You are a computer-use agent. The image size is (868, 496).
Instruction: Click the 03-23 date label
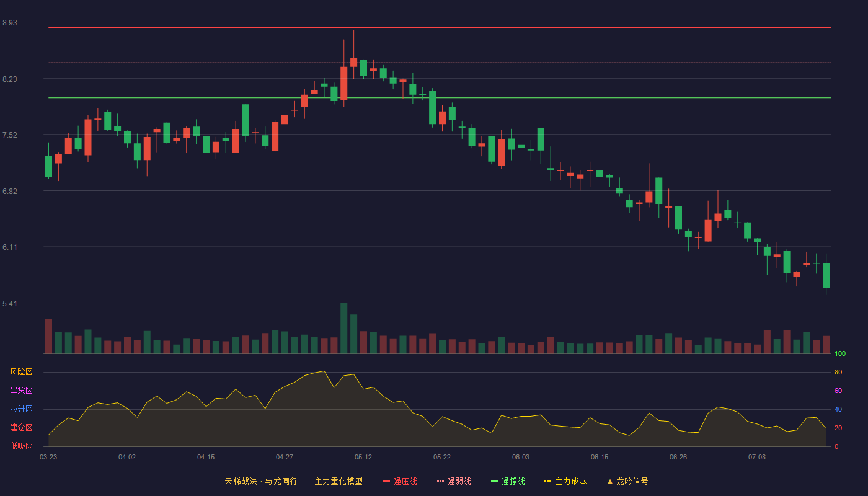(x=48, y=457)
